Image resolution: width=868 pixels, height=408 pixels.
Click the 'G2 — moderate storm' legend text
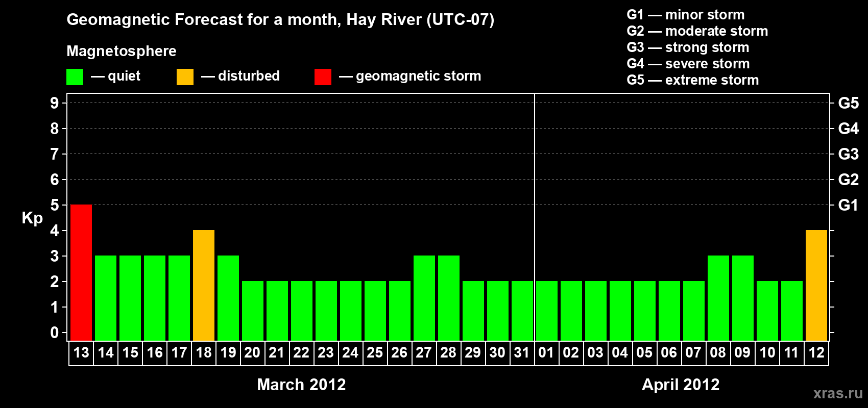(697, 31)
